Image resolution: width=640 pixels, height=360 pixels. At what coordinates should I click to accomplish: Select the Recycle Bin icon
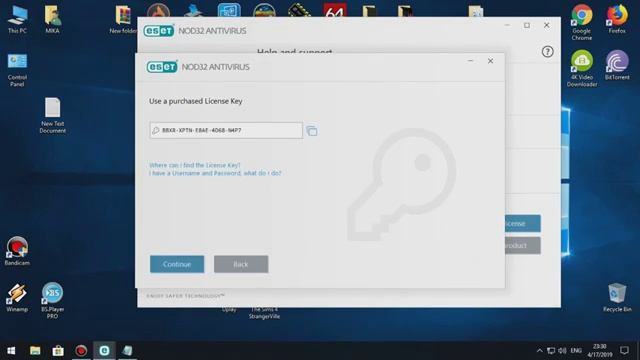617,298
